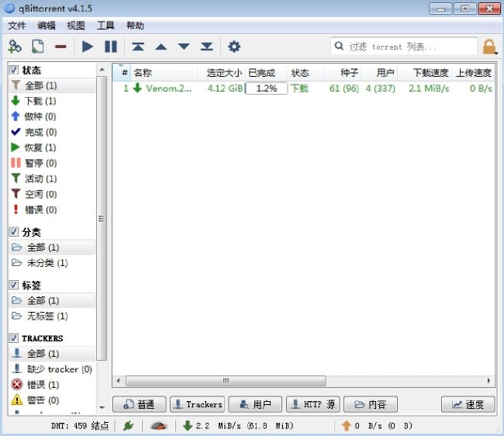Select the Venom.2... torrent name
The height and width of the screenshot is (436, 504).
[x=169, y=88]
